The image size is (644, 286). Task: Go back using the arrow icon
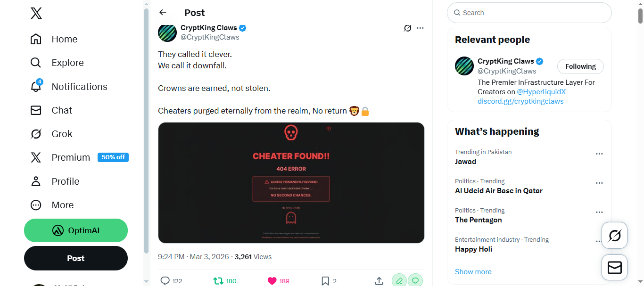163,13
